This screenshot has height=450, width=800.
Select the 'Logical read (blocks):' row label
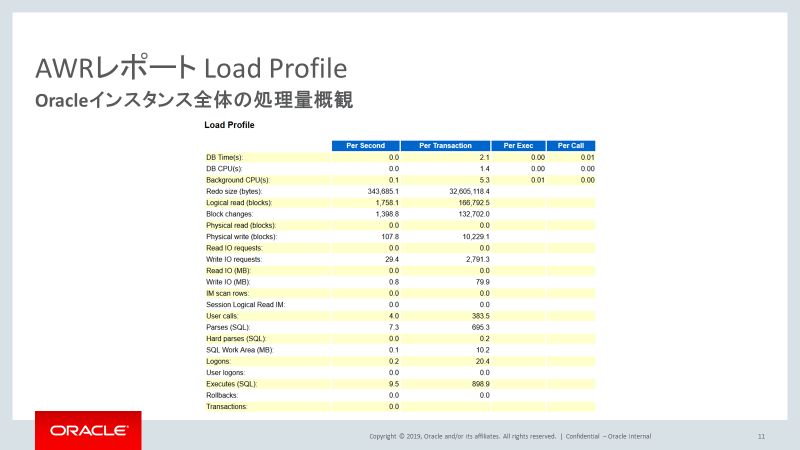point(239,203)
